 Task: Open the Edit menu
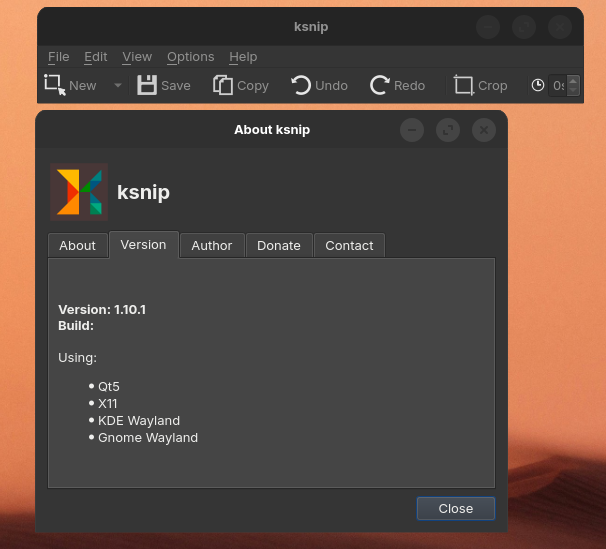point(95,57)
